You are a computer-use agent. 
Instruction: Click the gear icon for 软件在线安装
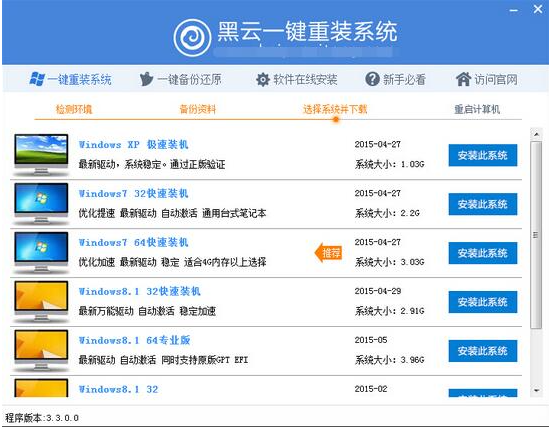point(263,79)
